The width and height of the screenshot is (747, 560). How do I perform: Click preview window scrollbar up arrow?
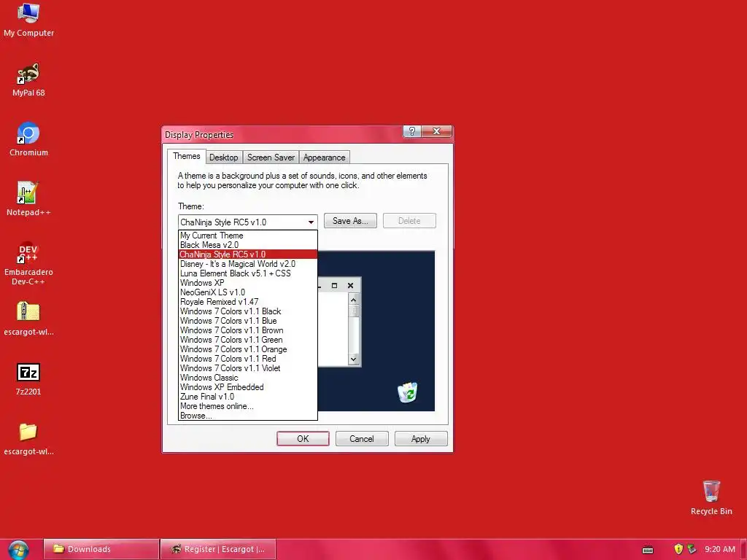point(354,300)
